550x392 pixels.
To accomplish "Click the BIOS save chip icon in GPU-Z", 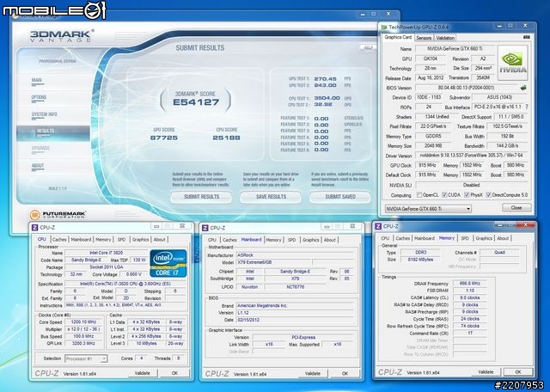I will (523, 88).
